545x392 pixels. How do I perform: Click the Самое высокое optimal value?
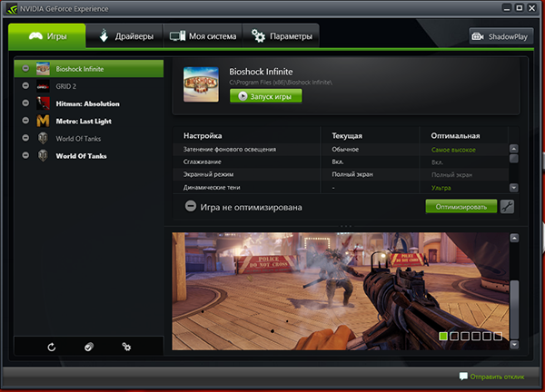(453, 150)
